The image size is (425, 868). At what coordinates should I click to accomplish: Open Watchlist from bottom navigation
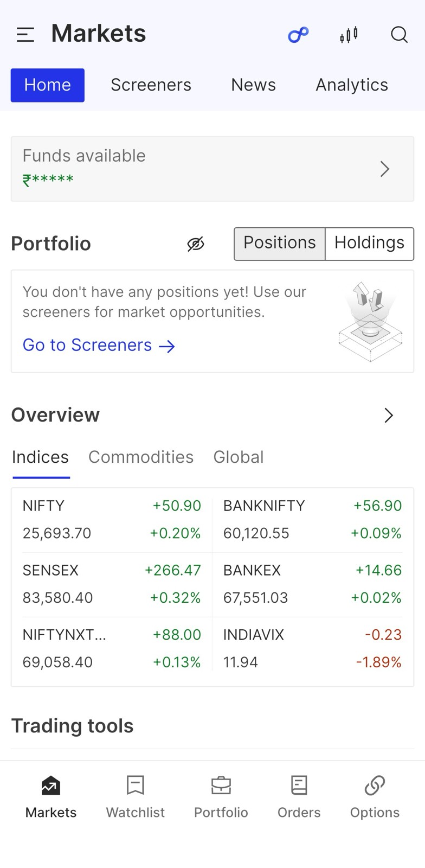pos(135,796)
